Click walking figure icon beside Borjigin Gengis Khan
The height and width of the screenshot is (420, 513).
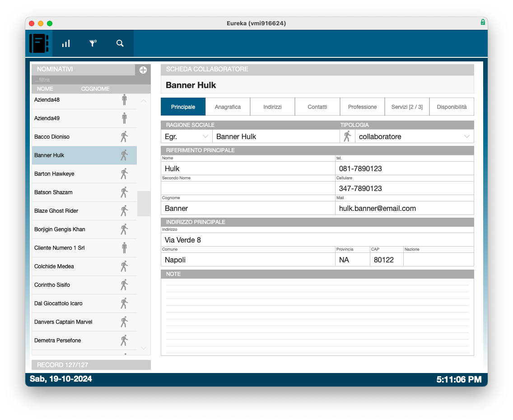pos(124,229)
